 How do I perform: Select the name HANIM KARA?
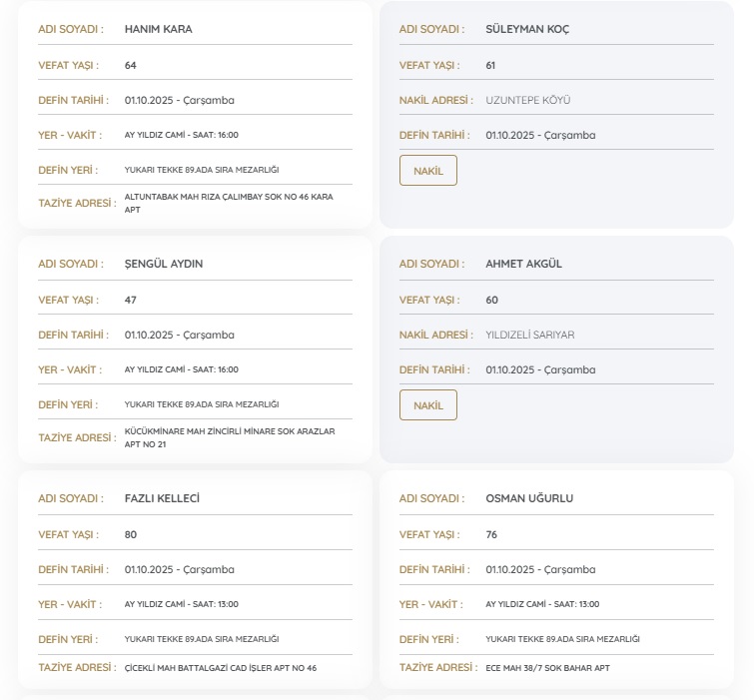point(158,29)
